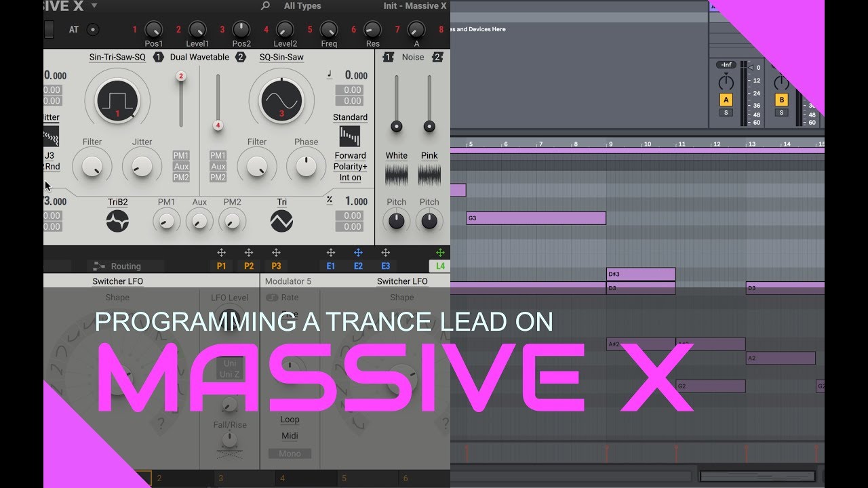Image resolution: width=868 pixels, height=488 pixels.
Task: Select the E1 envelope tab
Action: [331, 266]
